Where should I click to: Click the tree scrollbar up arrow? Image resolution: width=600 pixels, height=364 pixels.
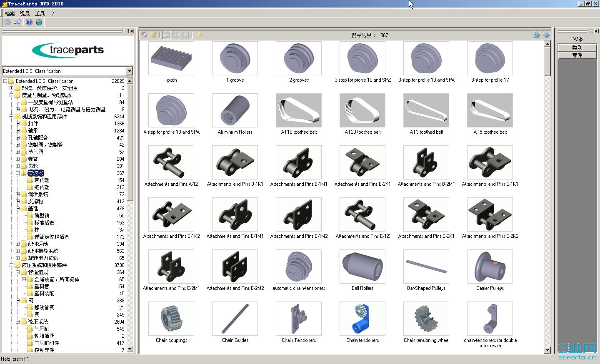pyautogui.click(x=130, y=81)
